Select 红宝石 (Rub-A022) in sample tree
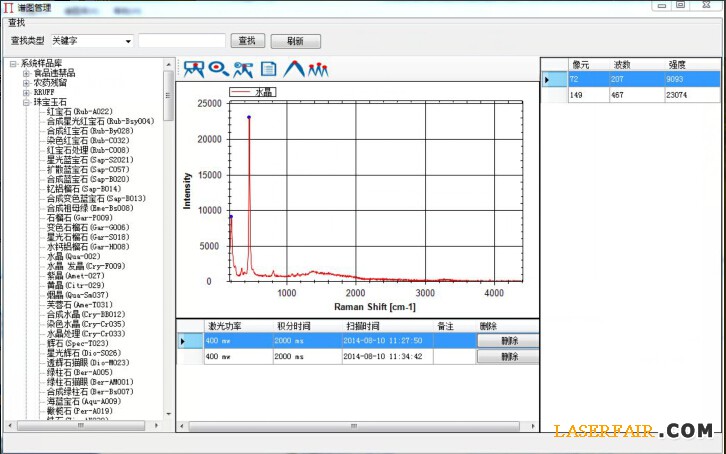This screenshot has width=726, height=454. (x=79, y=111)
